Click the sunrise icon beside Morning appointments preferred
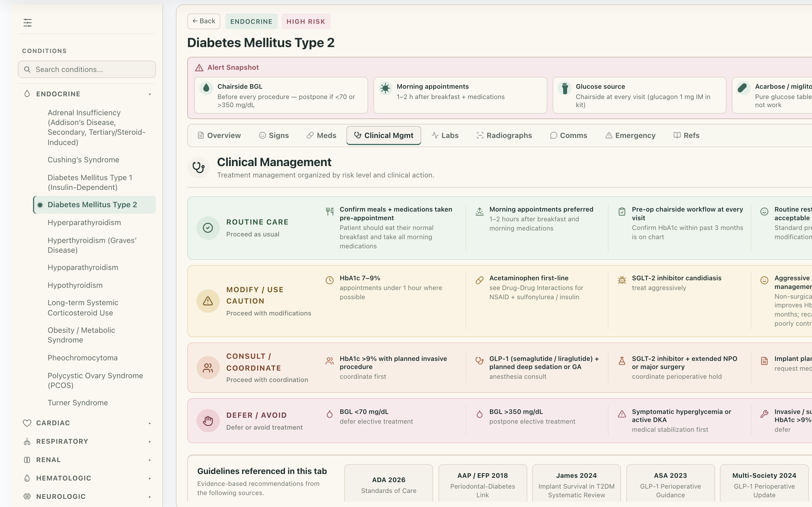The width and height of the screenshot is (812, 507). click(x=480, y=211)
